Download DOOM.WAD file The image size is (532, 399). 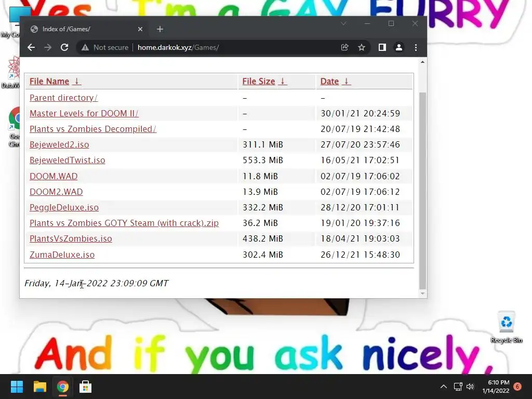coord(54,176)
